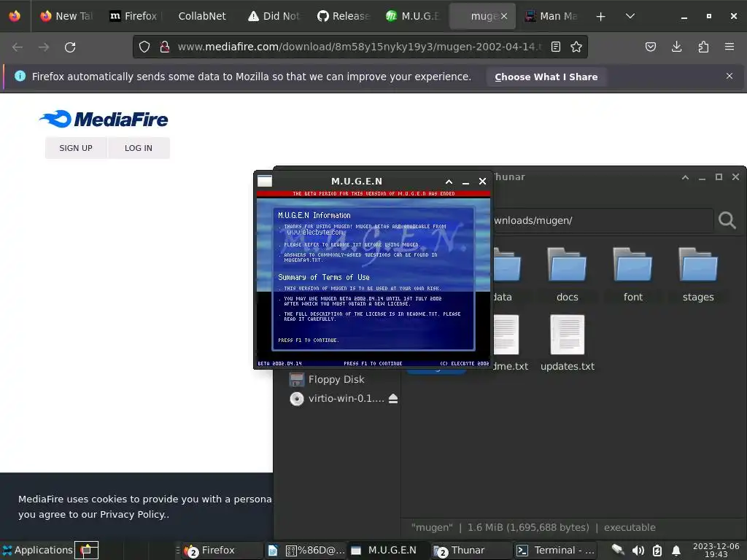
Task: Select the font folder in Thunar
Action: (632, 275)
